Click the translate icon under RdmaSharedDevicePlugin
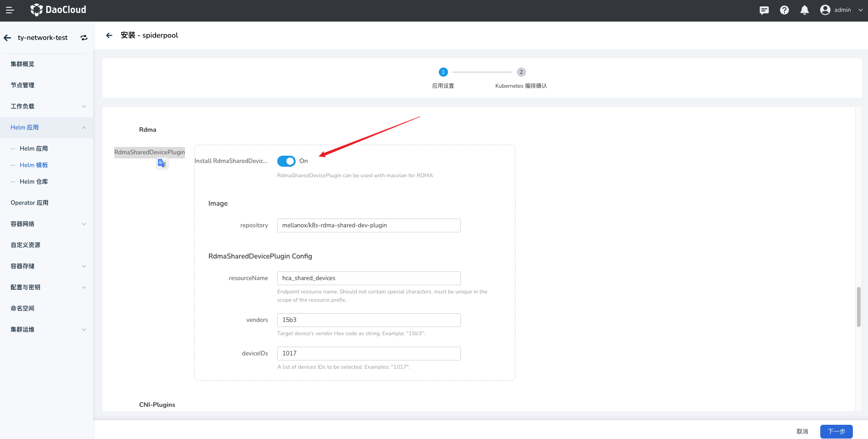This screenshot has width=868, height=439. click(162, 163)
